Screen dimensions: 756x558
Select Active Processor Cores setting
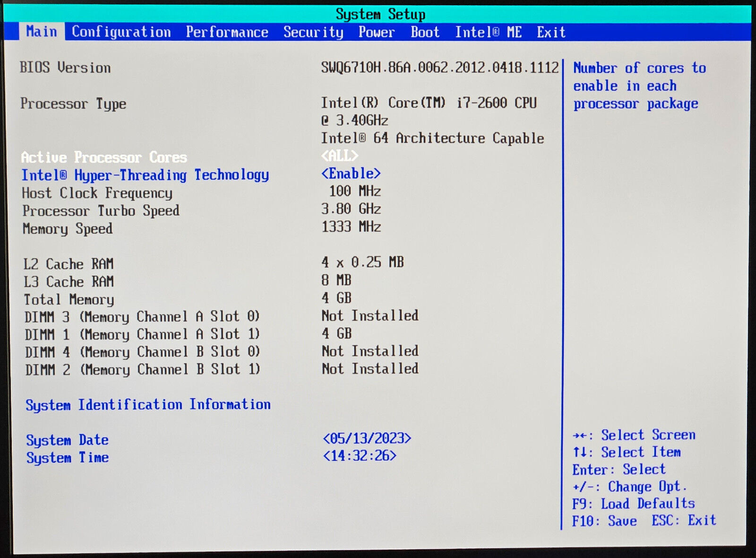(x=104, y=157)
